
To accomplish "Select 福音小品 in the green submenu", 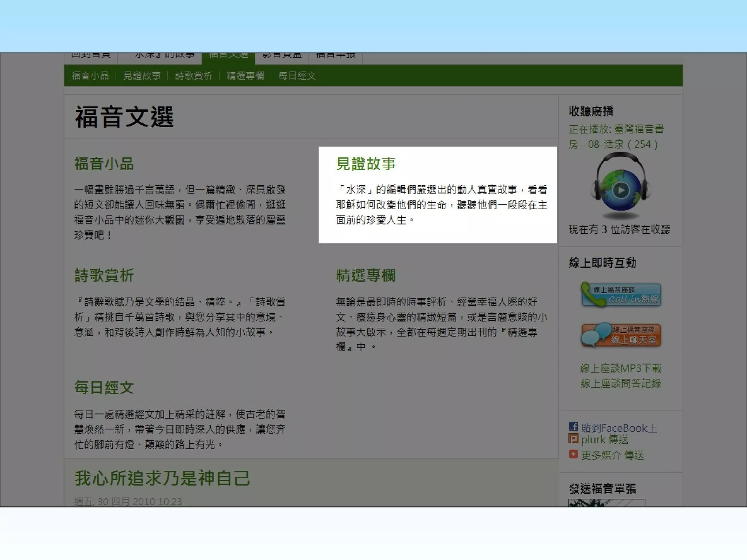I will (x=90, y=76).
